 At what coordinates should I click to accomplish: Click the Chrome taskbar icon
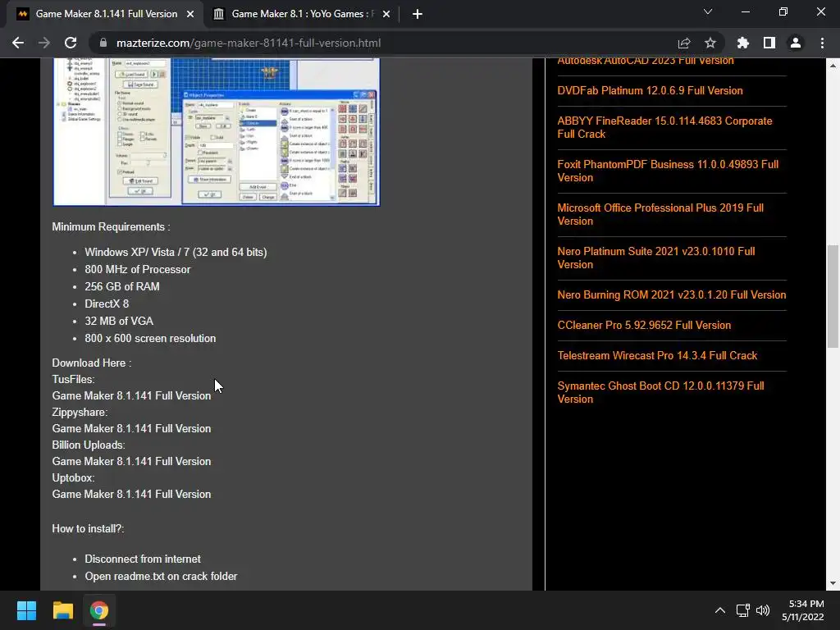point(99,610)
